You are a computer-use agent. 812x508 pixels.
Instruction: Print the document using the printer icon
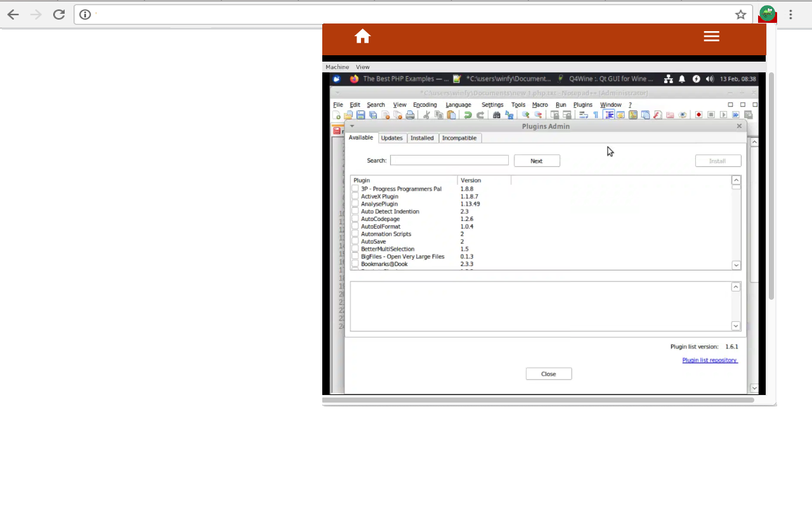coord(410,114)
